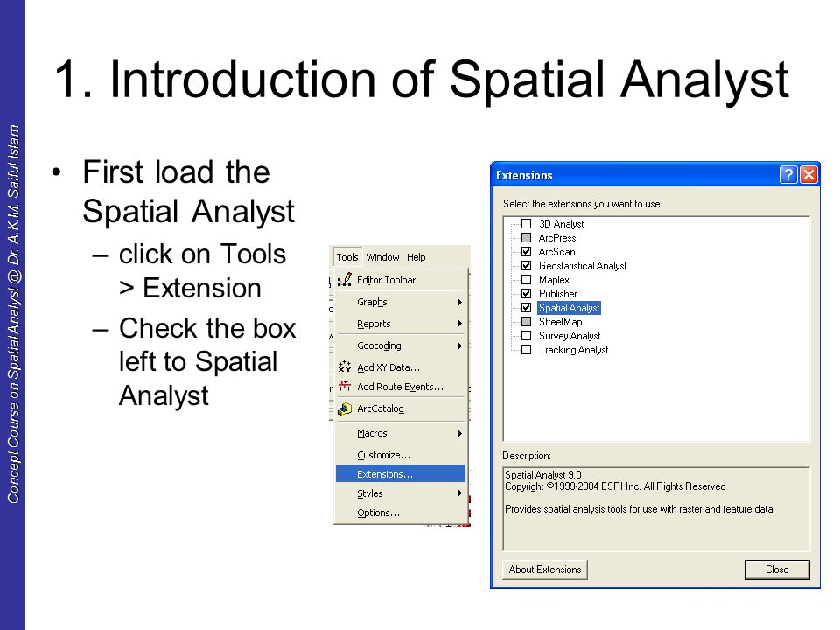This screenshot has width=840, height=630.
Task: Select the Maplex list label
Action: click(x=554, y=280)
